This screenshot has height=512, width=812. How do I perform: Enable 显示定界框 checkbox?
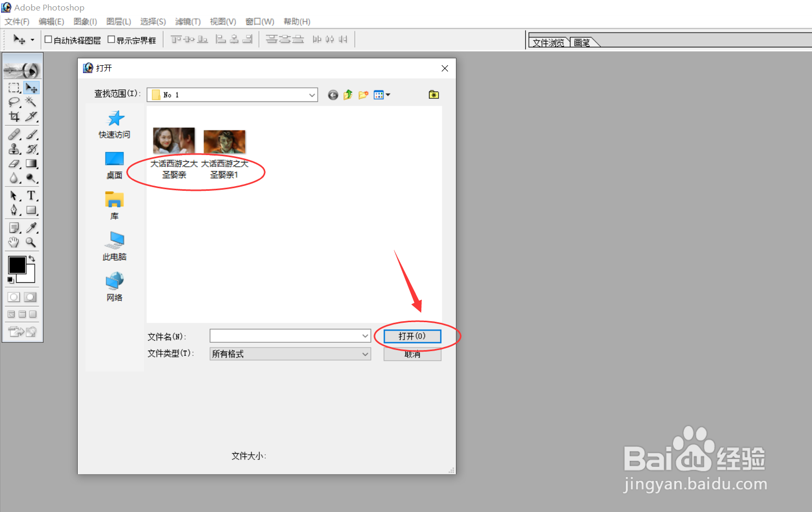(x=111, y=39)
